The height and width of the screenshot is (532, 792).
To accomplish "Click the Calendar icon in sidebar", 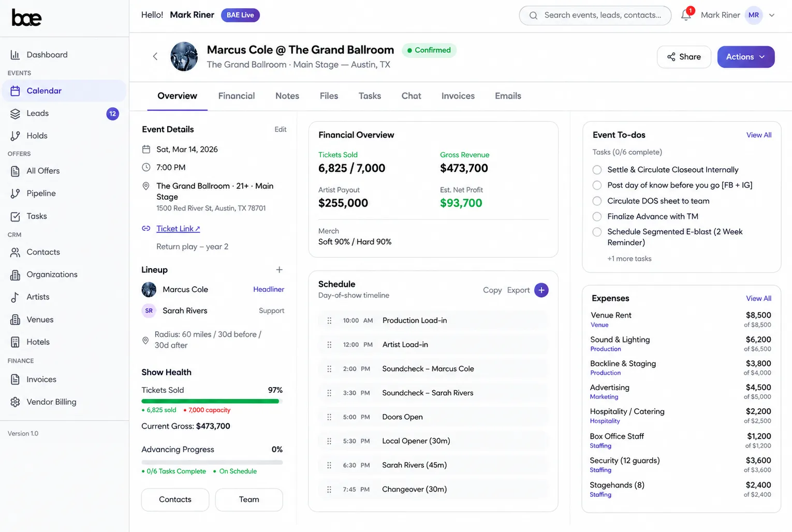I will pos(15,91).
